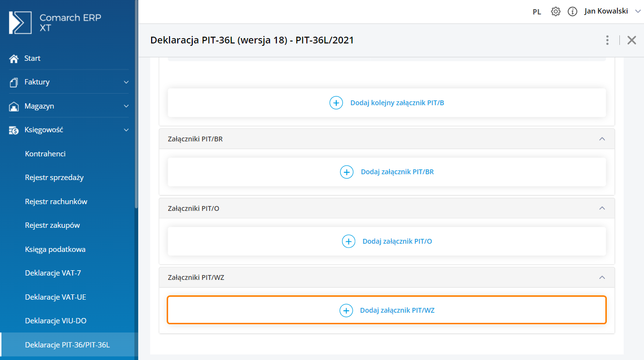644x360 pixels.
Task: Switch language using PL selector
Action: [537, 12]
